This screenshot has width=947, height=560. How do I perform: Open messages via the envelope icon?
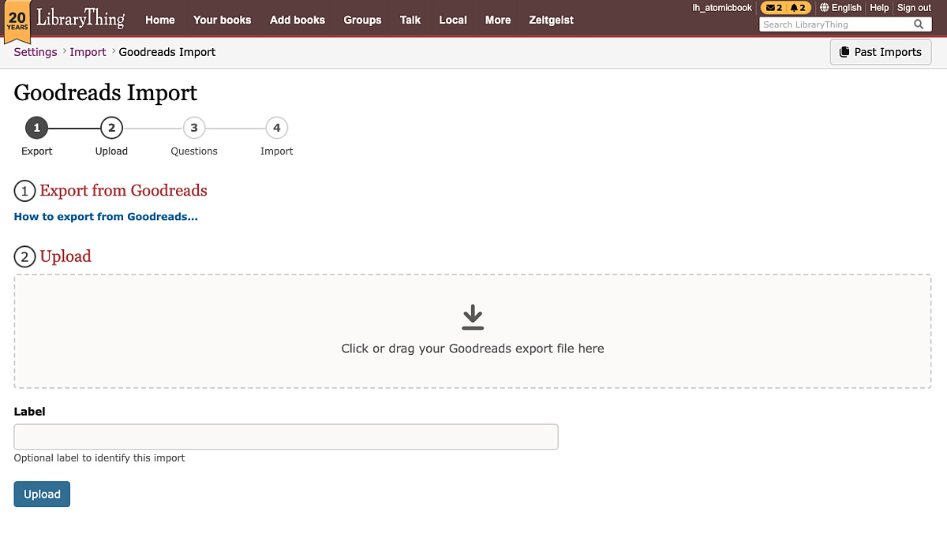[x=770, y=8]
